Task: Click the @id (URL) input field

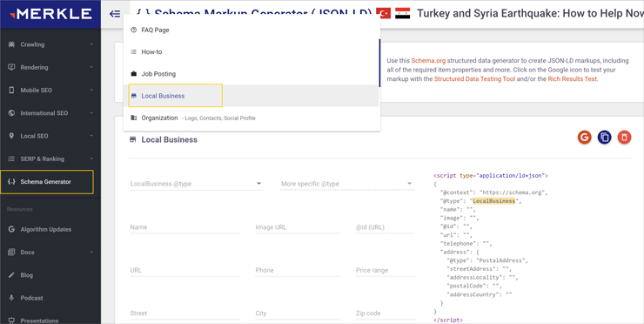Action: pyautogui.click(x=386, y=227)
